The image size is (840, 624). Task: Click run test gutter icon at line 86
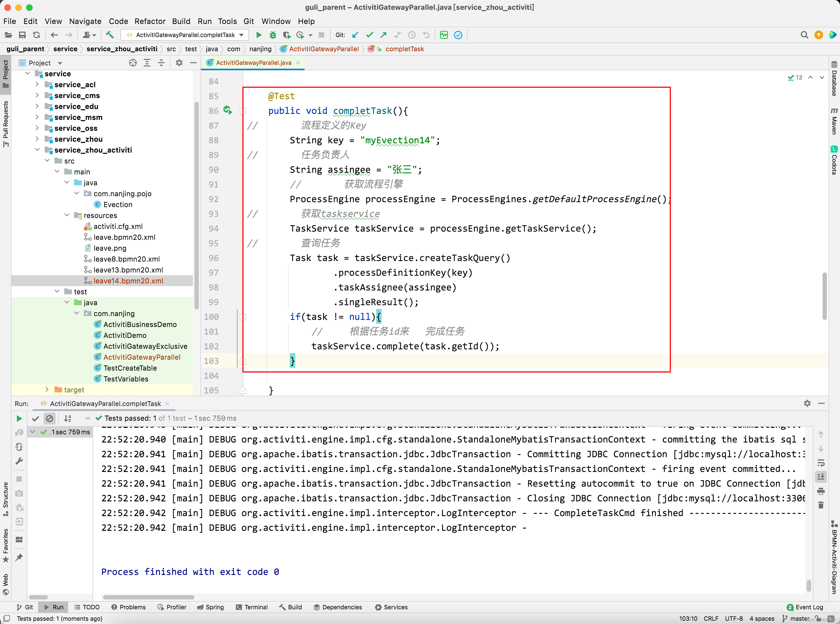click(x=227, y=110)
